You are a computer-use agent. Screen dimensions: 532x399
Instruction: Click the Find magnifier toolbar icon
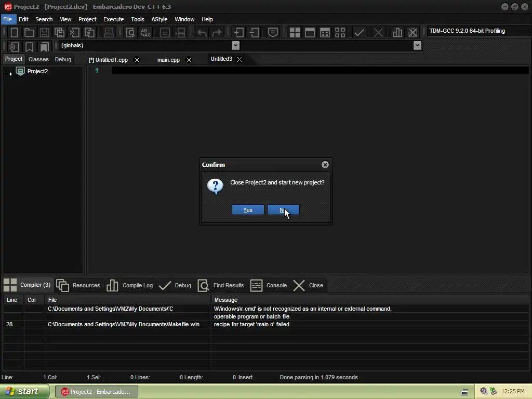(x=130, y=33)
